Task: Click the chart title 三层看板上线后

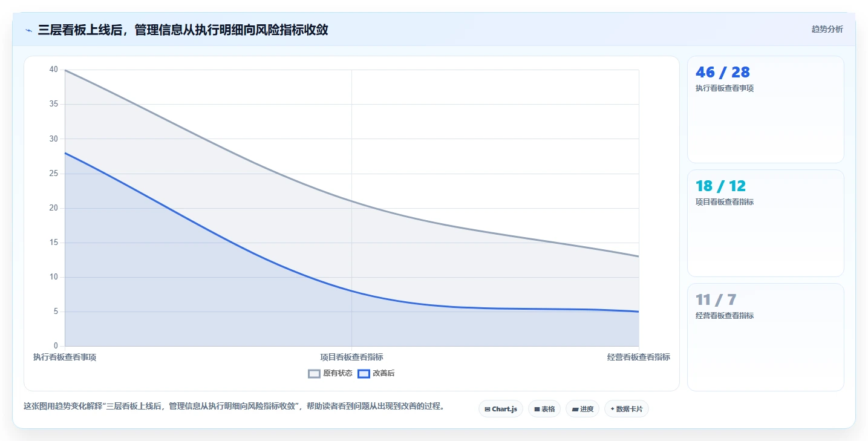Action: (183, 30)
